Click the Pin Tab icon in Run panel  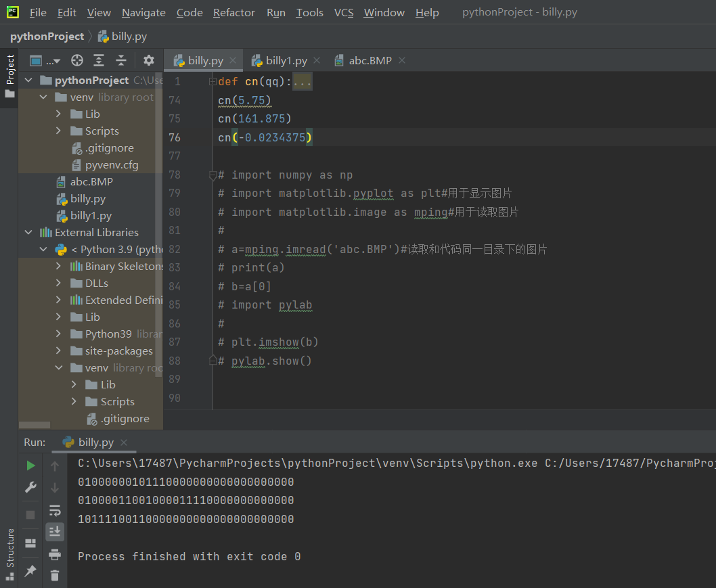pos(30,570)
